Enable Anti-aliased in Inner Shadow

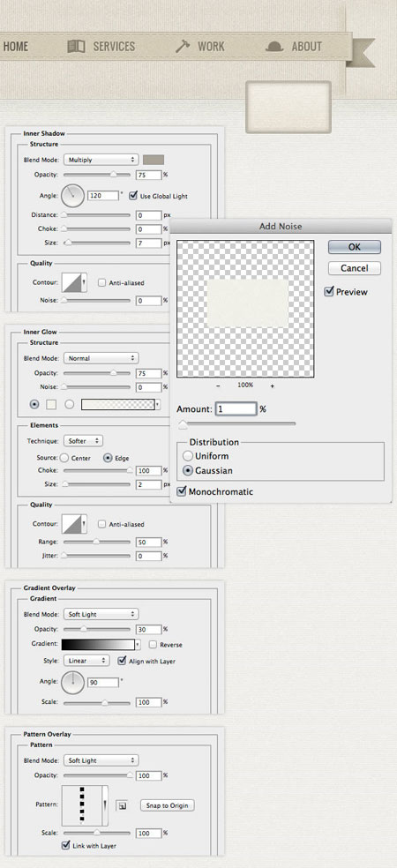(x=101, y=282)
